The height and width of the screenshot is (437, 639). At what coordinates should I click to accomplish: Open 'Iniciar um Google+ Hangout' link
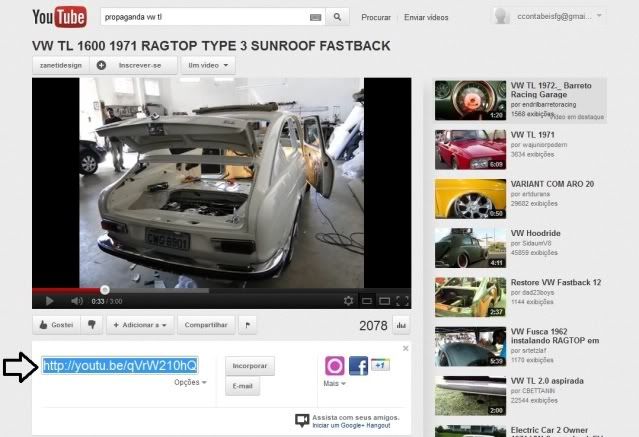351,426
